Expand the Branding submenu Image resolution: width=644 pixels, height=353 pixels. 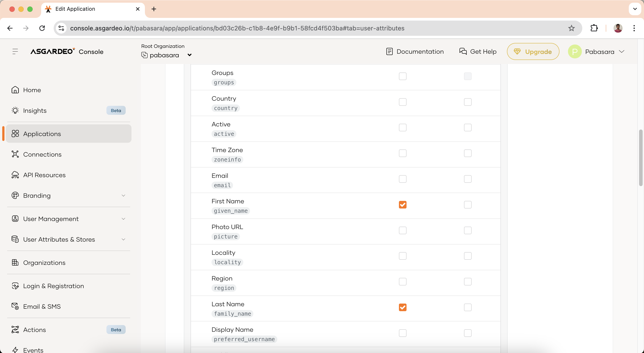[123, 195]
